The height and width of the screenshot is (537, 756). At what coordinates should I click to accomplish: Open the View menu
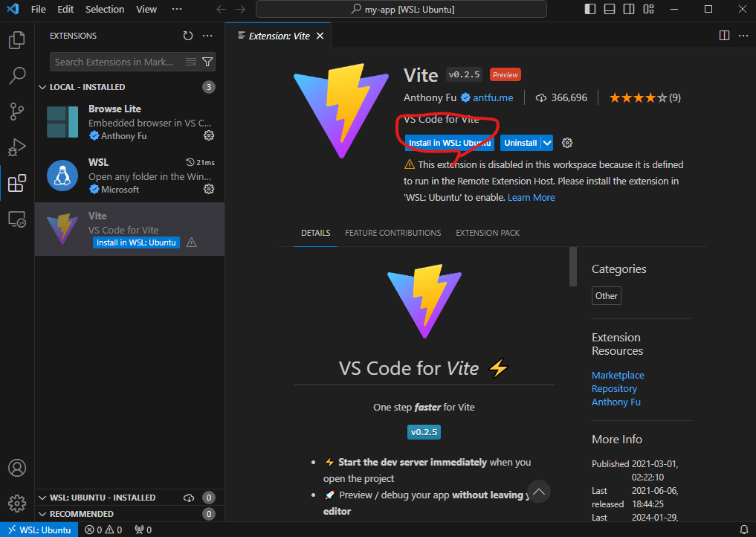146,9
